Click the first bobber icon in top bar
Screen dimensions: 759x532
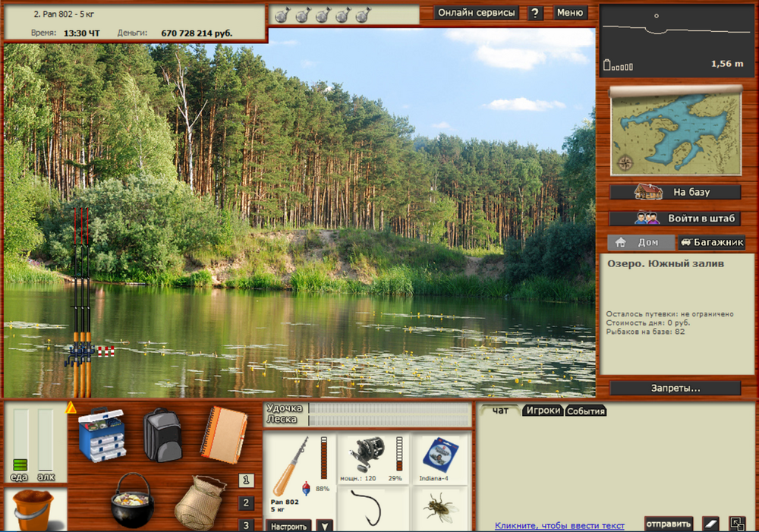point(282,15)
